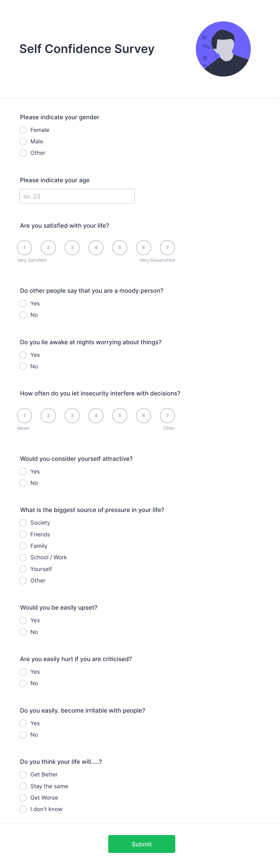Select Other for the gender question
Image resolution: width=280 pixels, height=868 pixels.
[23, 153]
